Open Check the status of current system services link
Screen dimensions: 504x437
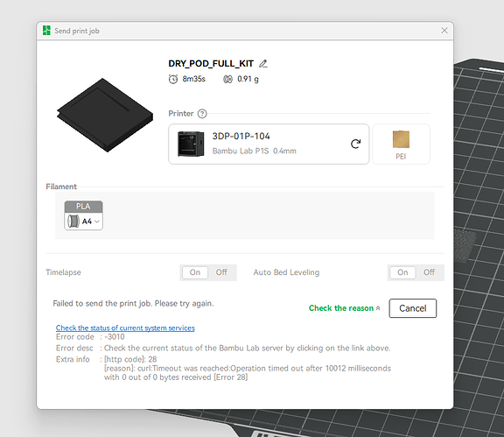click(125, 328)
